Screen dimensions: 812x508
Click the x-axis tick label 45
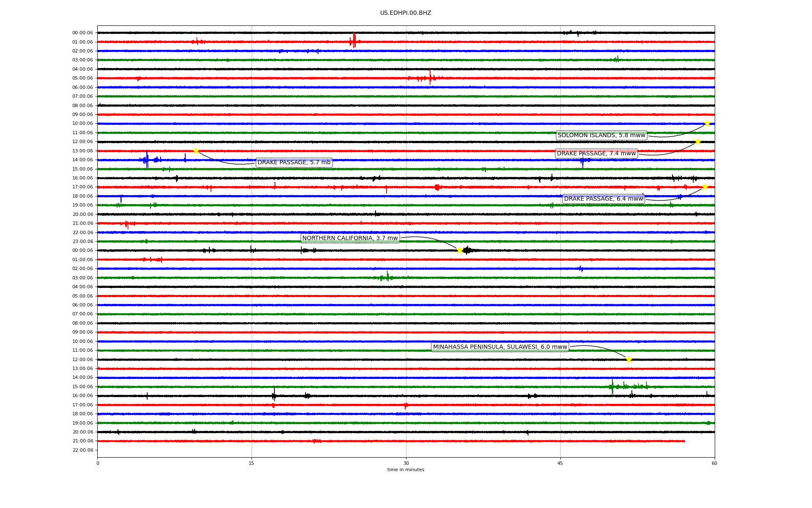tap(560, 463)
